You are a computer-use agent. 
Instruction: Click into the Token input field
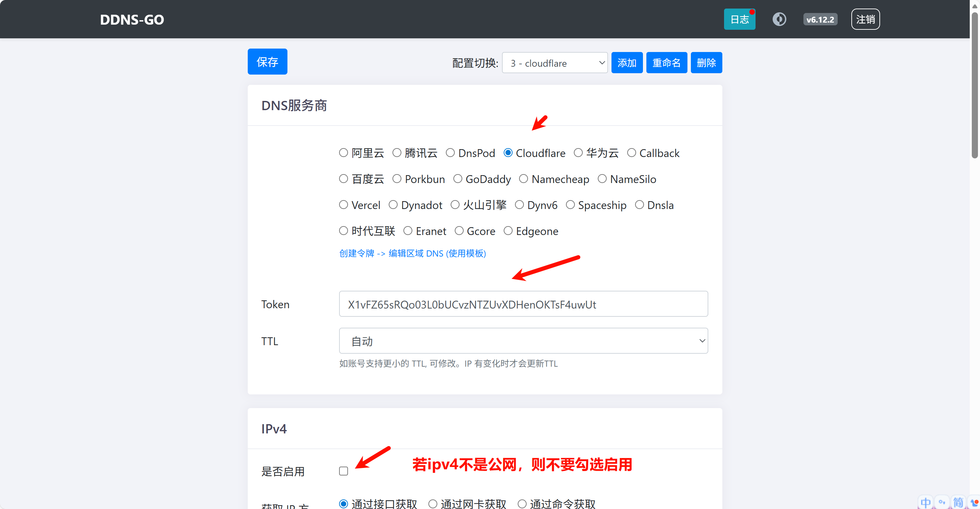[x=523, y=304]
